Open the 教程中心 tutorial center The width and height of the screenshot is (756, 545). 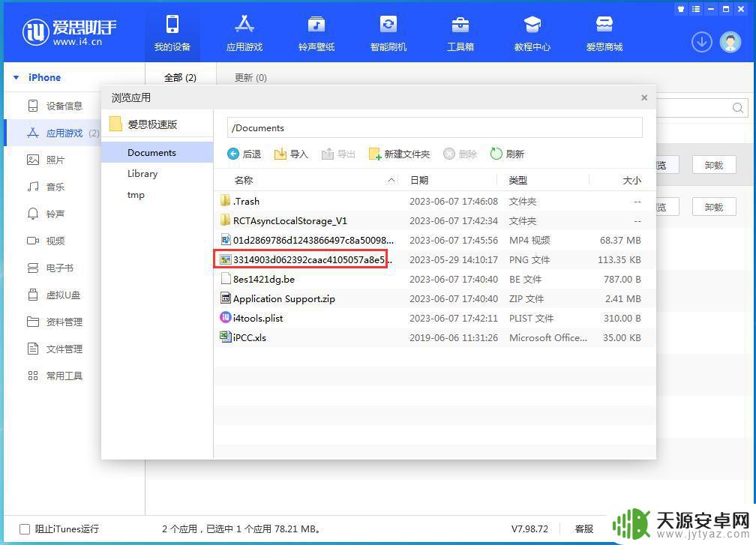click(x=532, y=33)
